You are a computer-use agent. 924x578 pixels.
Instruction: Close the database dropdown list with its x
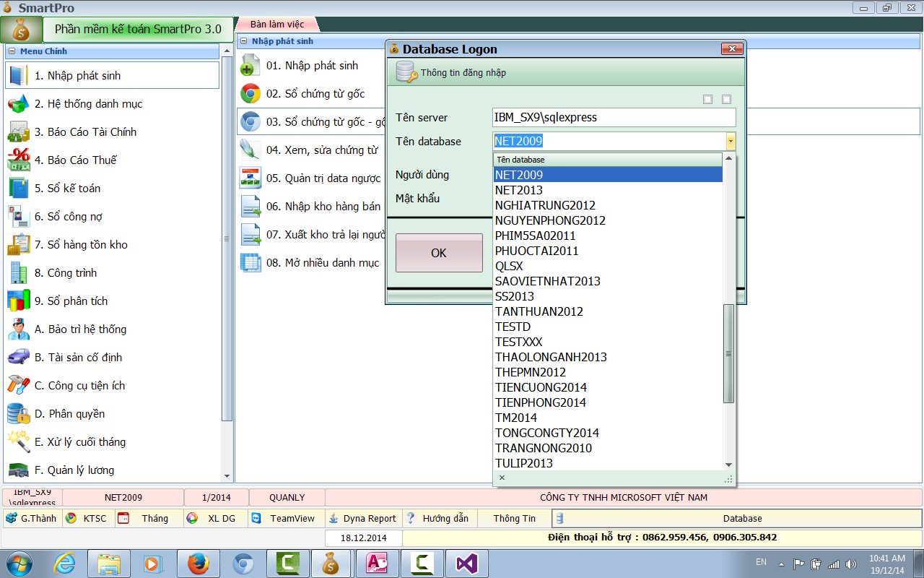(x=502, y=478)
